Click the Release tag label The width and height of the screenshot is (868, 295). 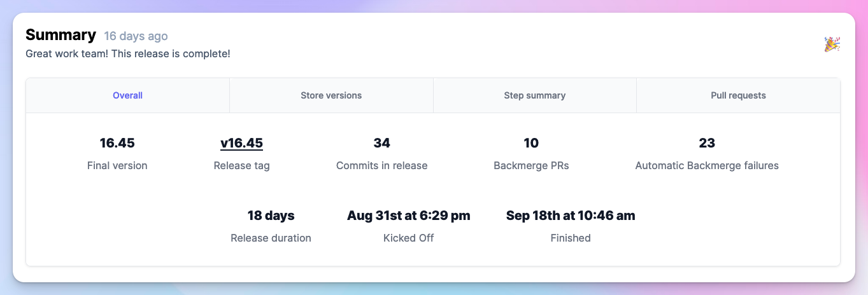[242, 165]
